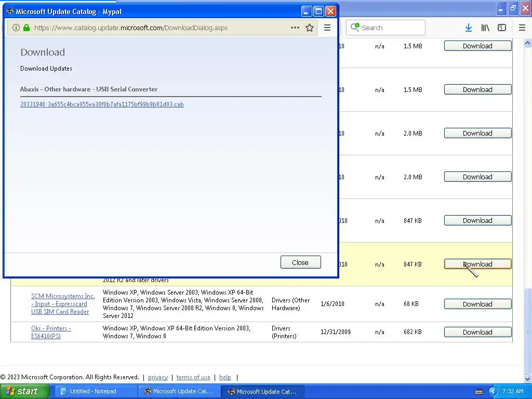The height and width of the screenshot is (399, 532).
Task: Click the 12/31/2009 date cell
Action: (336, 332)
